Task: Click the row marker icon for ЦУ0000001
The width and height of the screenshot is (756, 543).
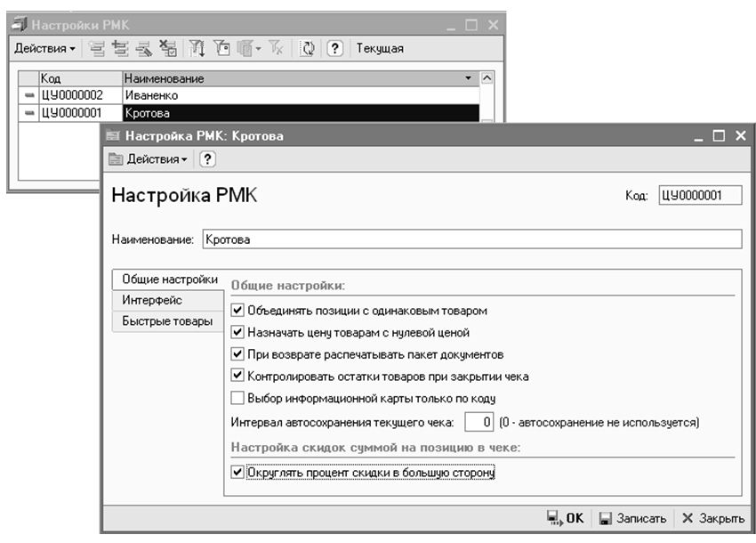Action: (x=29, y=113)
